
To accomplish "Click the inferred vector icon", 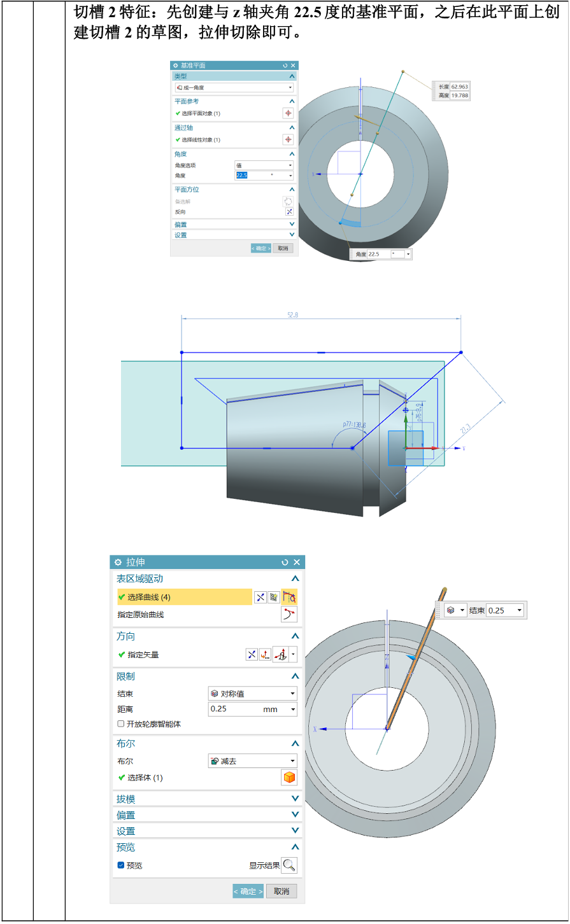I will point(280,654).
